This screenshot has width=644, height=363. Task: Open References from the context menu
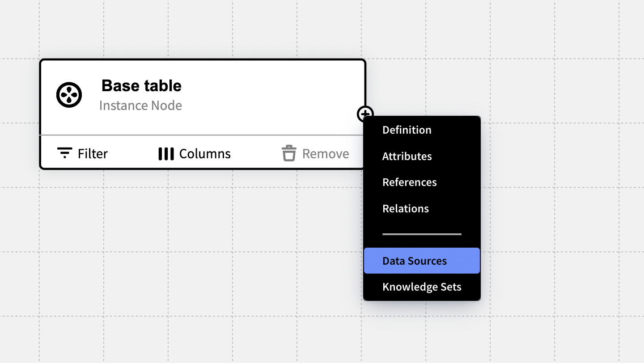tap(409, 182)
